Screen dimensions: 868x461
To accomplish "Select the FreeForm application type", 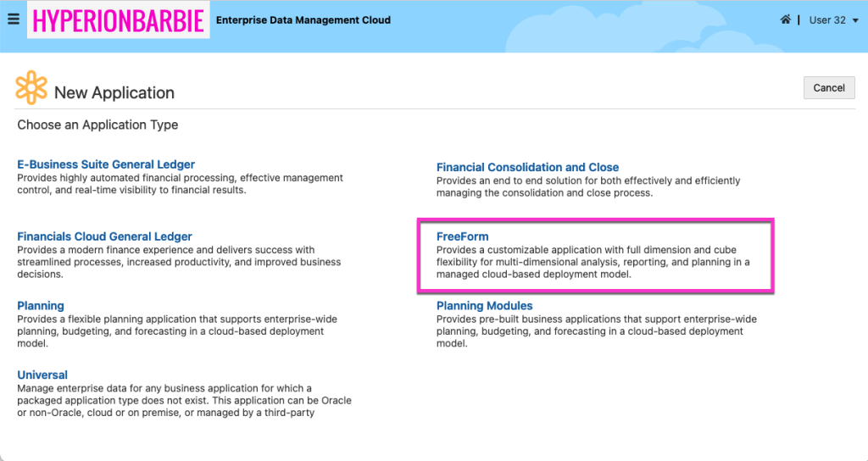I will pyautogui.click(x=462, y=236).
